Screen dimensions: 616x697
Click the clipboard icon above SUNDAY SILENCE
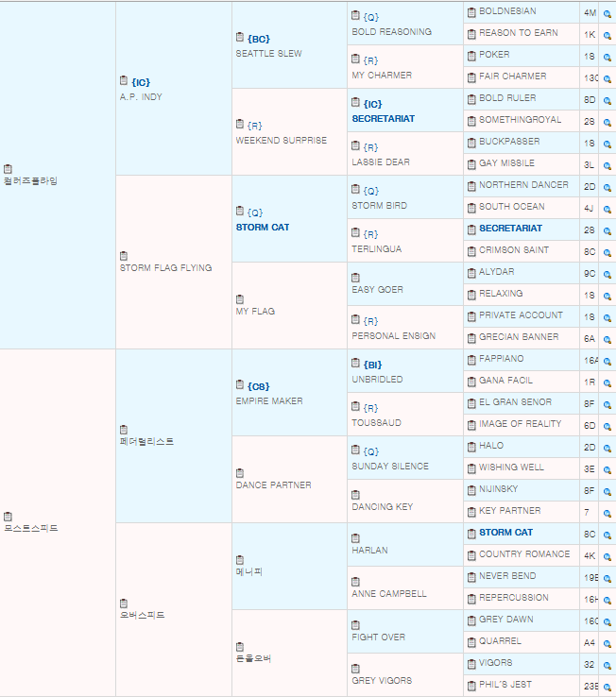click(x=355, y=450)
